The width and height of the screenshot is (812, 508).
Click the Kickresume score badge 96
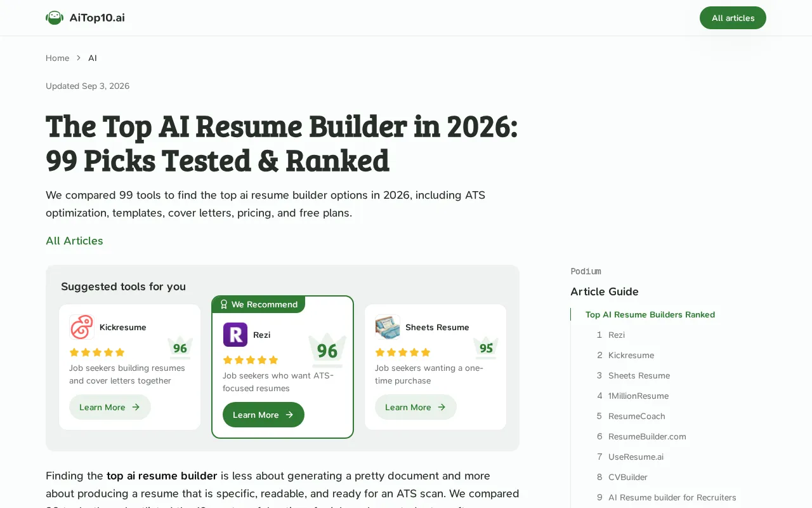(180, 348)
